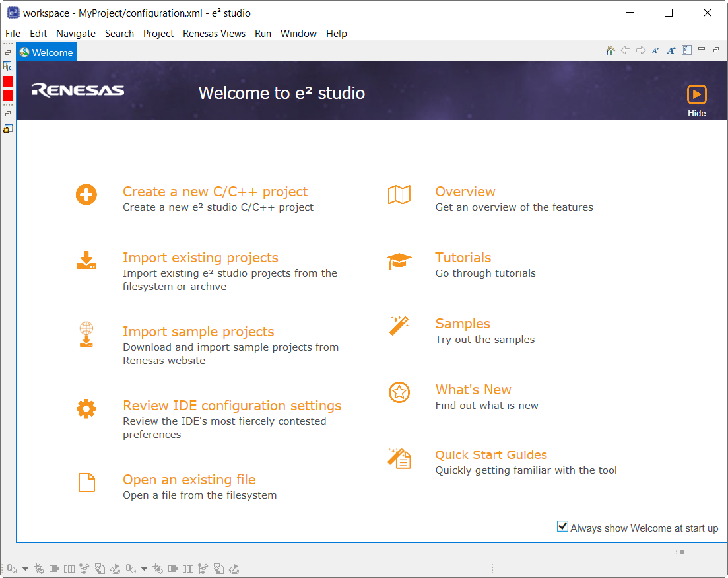728x578 pixels.
Task: Click the Hide button on the banner
Action: click(696, 101)
